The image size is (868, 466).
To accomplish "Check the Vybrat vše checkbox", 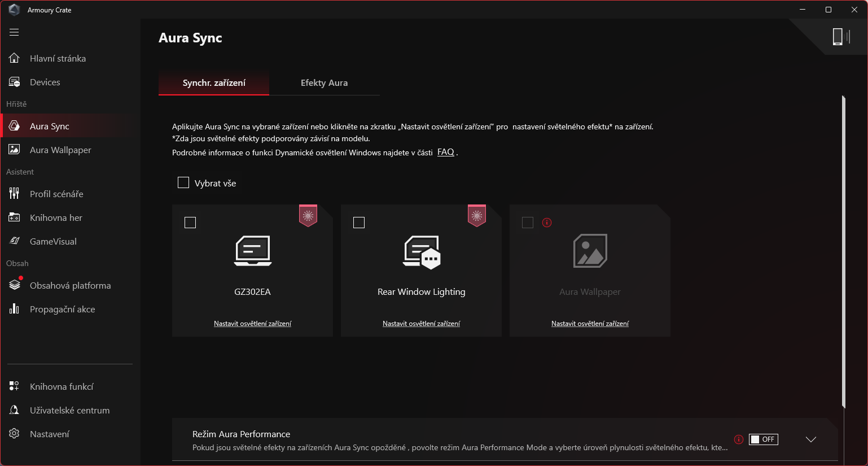I will (183, 182).
